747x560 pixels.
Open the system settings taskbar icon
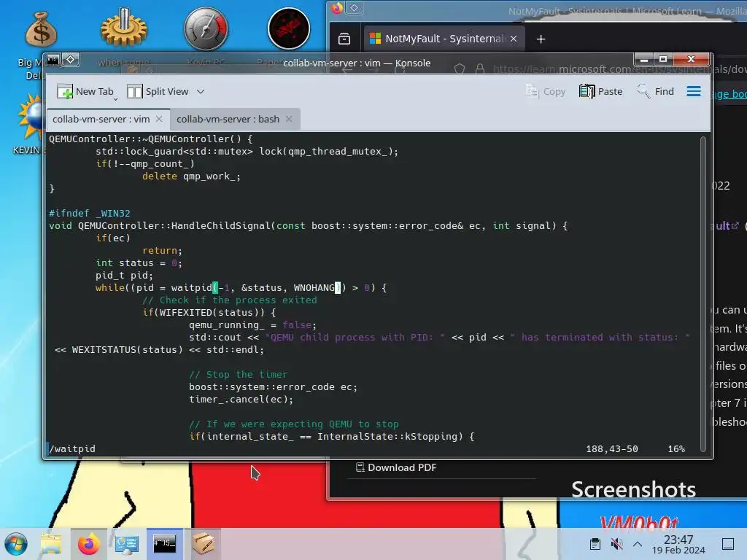point(126,544)
